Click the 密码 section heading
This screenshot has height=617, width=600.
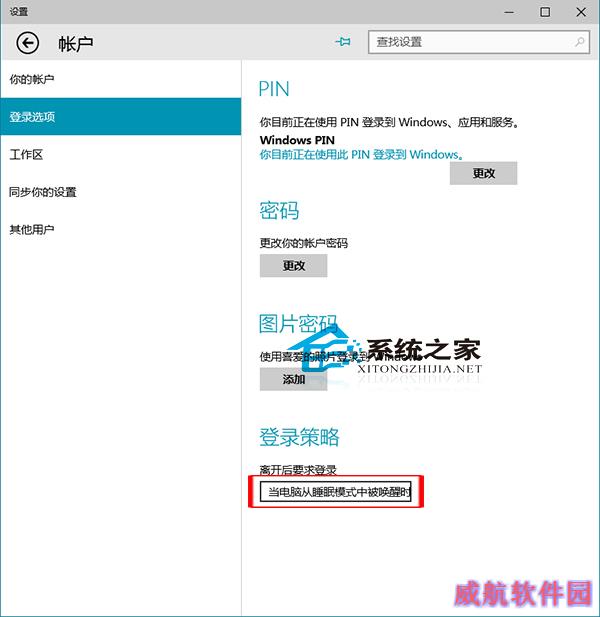point(279,211)
